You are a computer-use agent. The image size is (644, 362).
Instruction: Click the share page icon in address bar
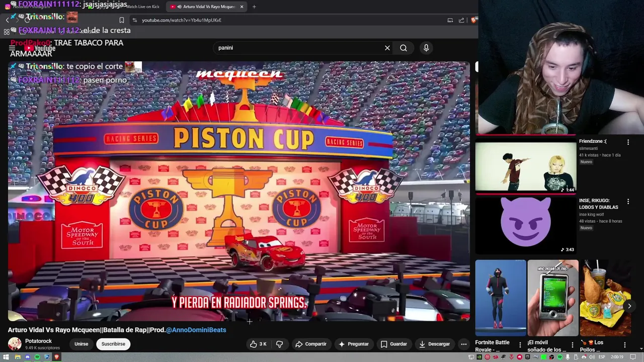[461, 20]
